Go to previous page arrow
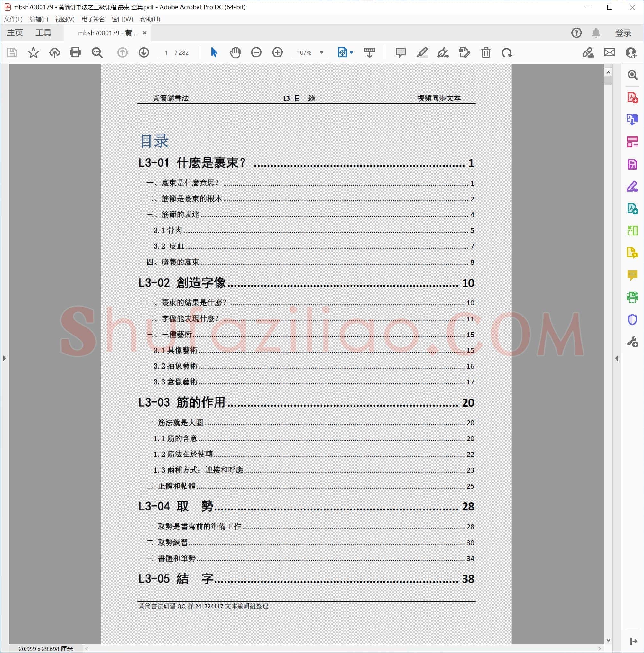 122,53
